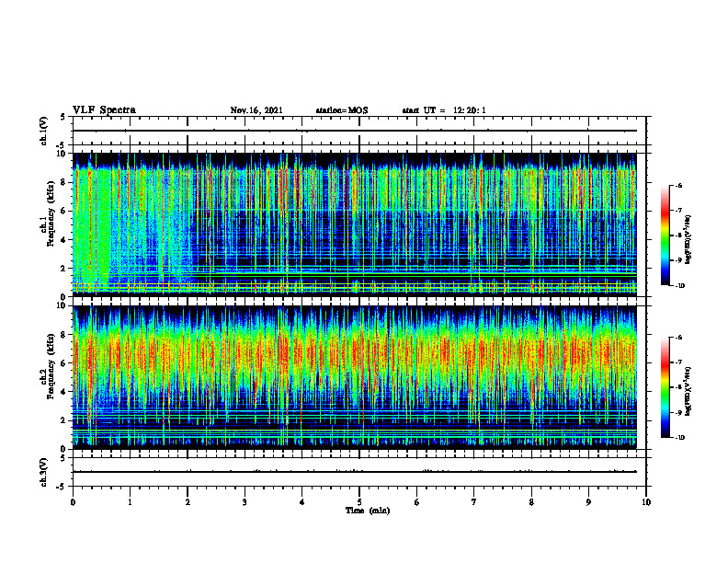Click the "ch.3(V)" waveform axis label
This screenshot has width=728, height=563.
(x=43, y=472)
